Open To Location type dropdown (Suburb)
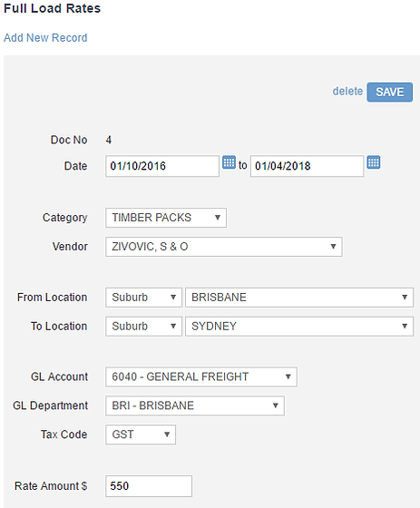This screenshot has width=420, height=508. pyautogui.click(x=143, y=326)
